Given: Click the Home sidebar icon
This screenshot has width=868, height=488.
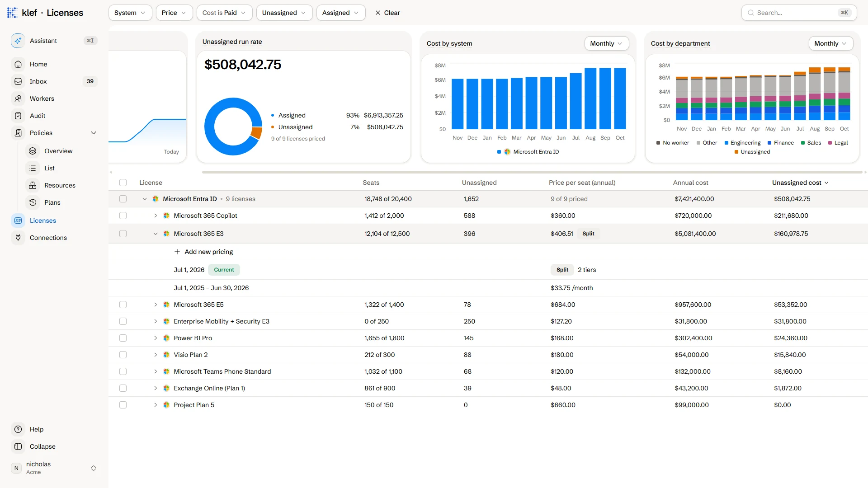Looking at the screenshot, I should [18, 64].
